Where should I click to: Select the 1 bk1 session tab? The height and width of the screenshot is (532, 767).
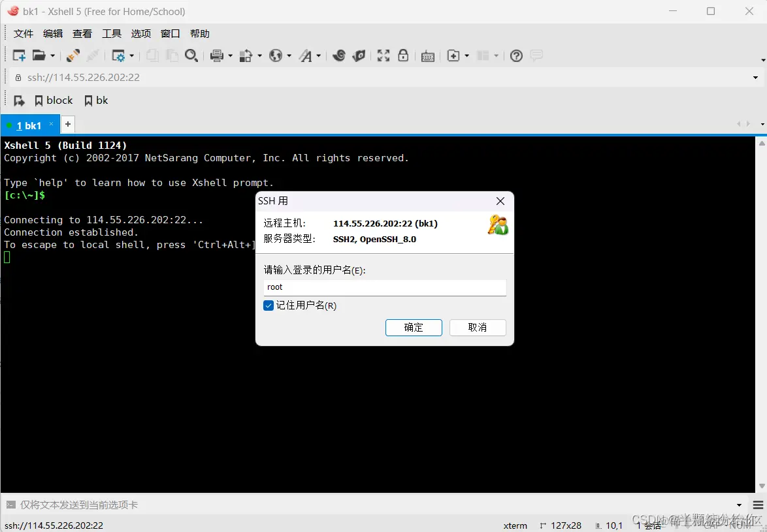pyautogui.click(x=29, y=125)
